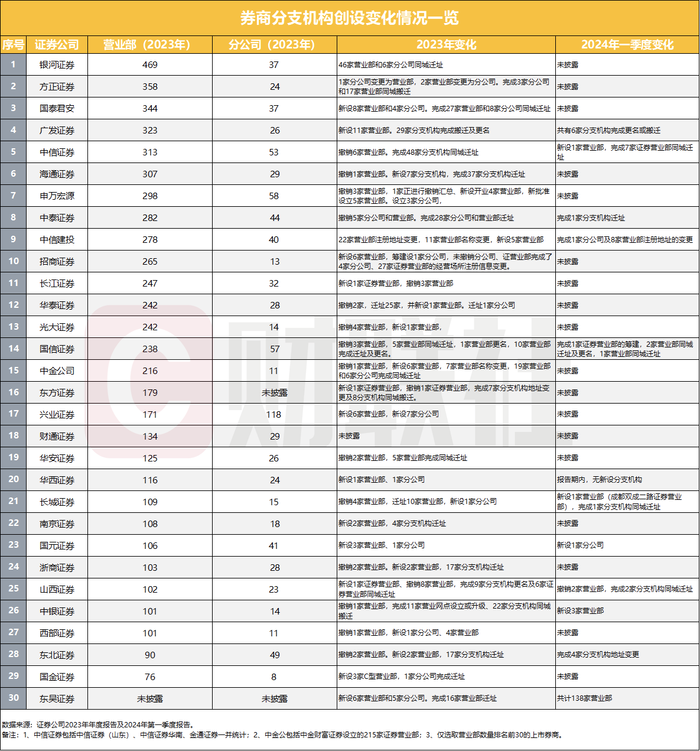Click the 国信证券 company cell
The width and height of the screenshot is (700, 751).
pos(57,349)
